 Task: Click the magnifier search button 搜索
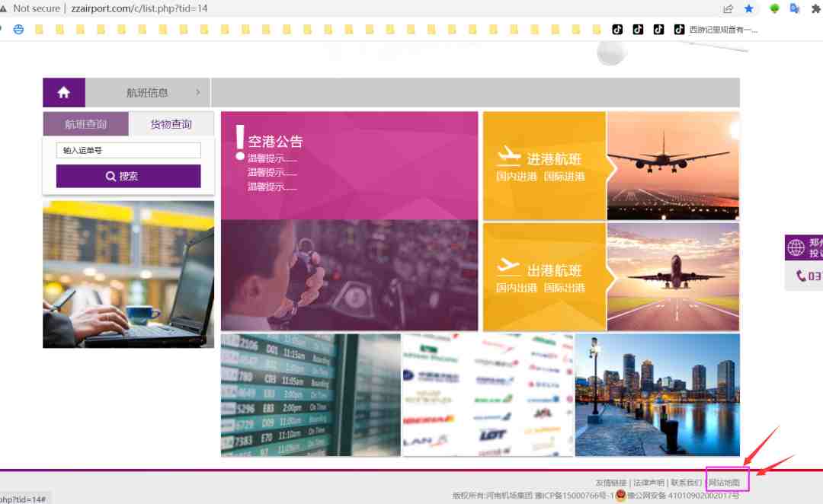click(x=129, y=176)
